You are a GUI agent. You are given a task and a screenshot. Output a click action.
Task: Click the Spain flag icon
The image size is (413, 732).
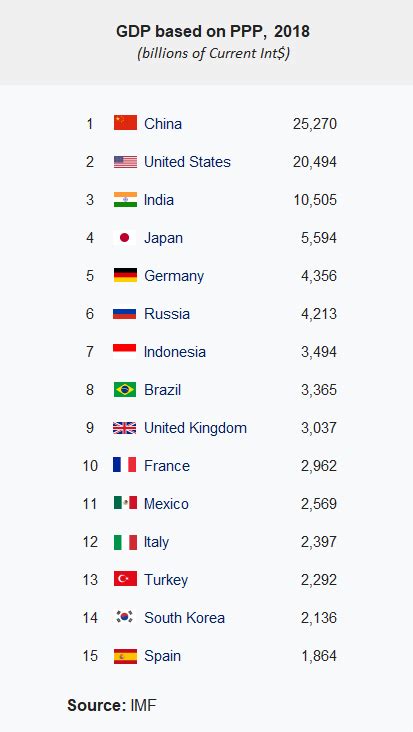125,655
